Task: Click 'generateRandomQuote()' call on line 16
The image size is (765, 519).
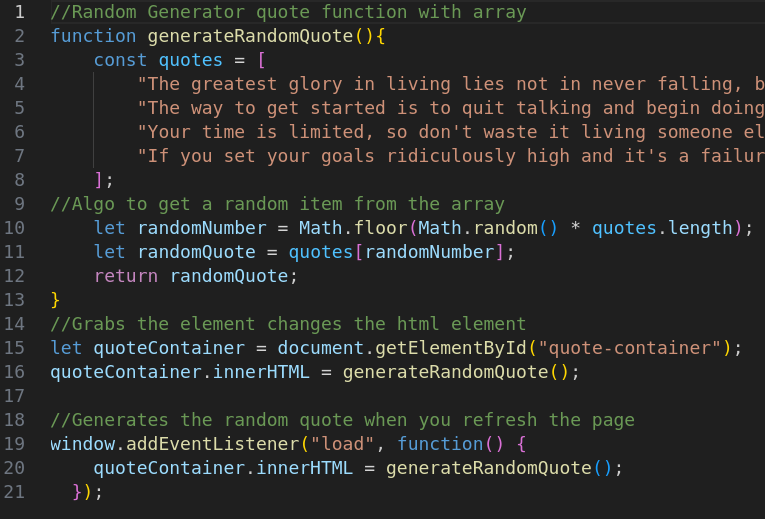Action: pos(456,372)
